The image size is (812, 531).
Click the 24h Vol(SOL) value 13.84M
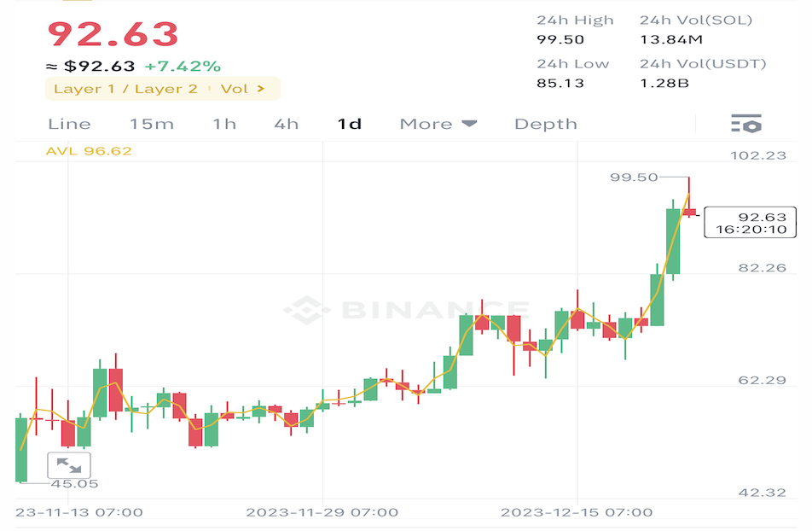(x=671, y=39)
